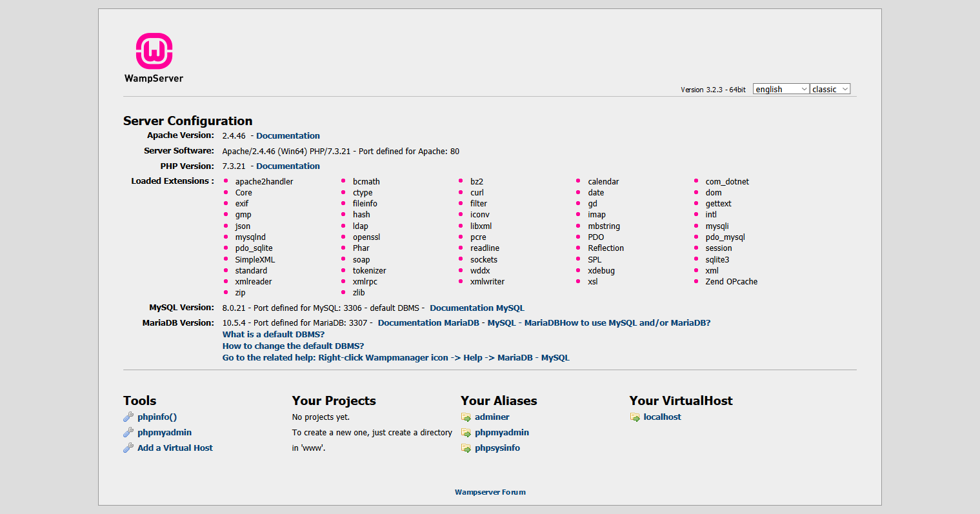Viewport: 980px width, 514px height.
Task: Click the Your VirtualHost heading
Action: click(x=681, y=400)
